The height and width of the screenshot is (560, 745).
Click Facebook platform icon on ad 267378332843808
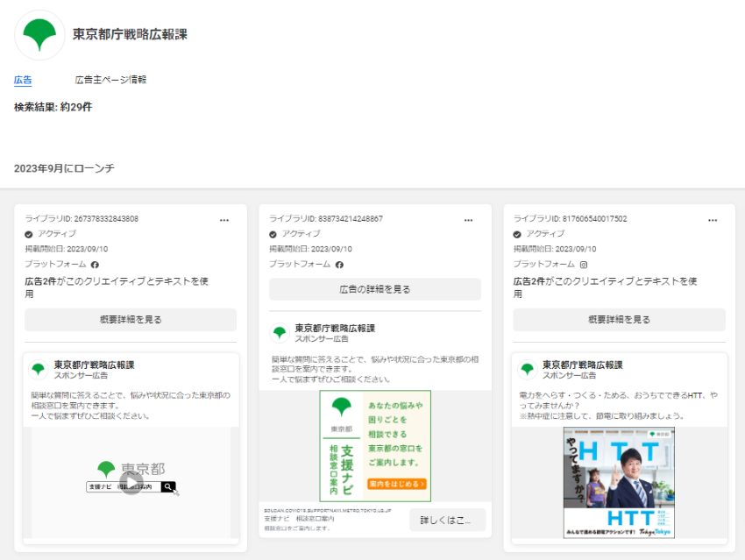tap(95, 265)
